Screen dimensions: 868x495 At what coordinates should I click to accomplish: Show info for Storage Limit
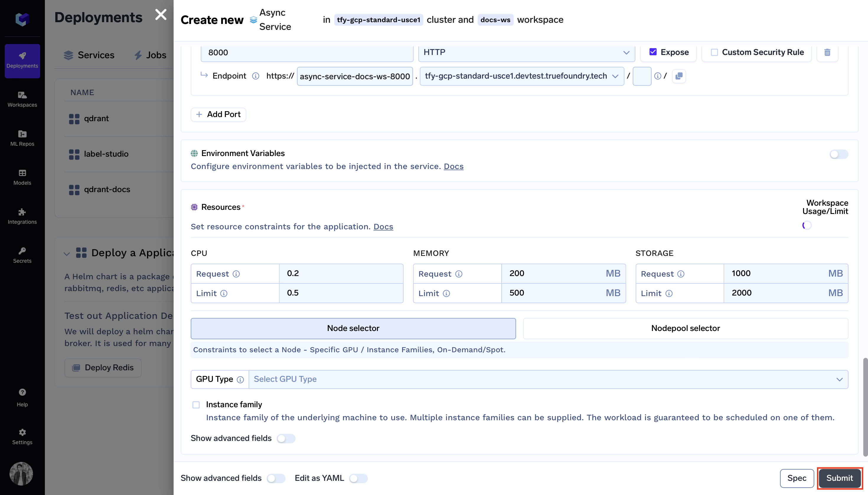pos(669,293)
